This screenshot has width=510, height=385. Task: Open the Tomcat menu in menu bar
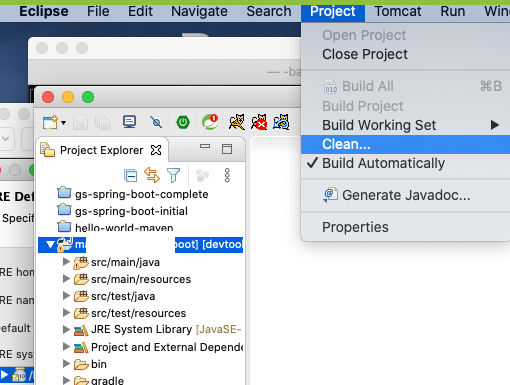coord(398,11)
